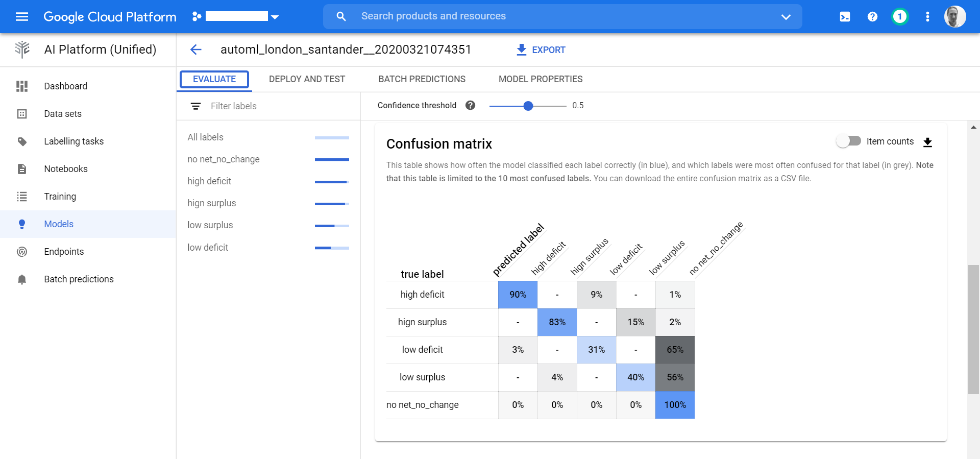Switch to the Model Properties tab

[x=541, y=79]
